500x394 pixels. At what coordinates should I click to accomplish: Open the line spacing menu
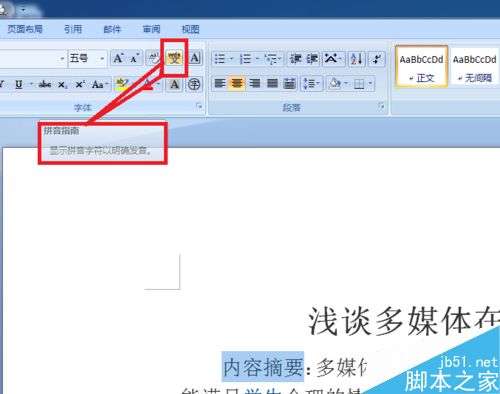tap(311, 83)
